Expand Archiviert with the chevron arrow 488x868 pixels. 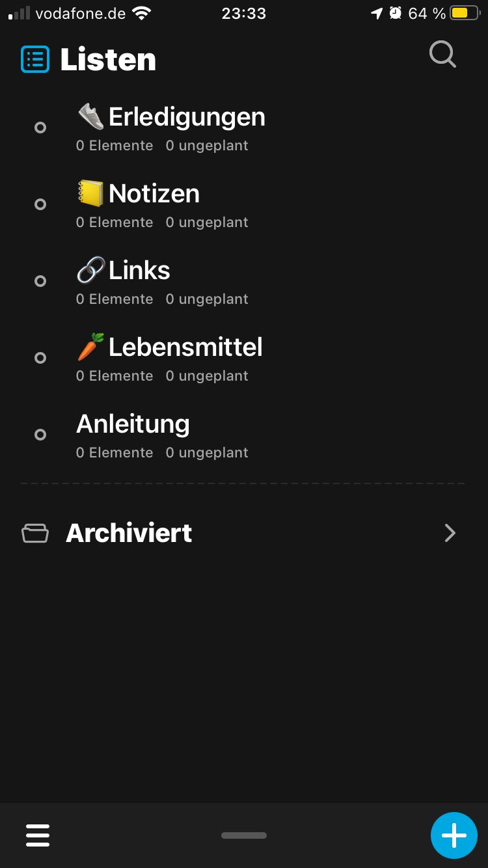click(x=450, y=534)
